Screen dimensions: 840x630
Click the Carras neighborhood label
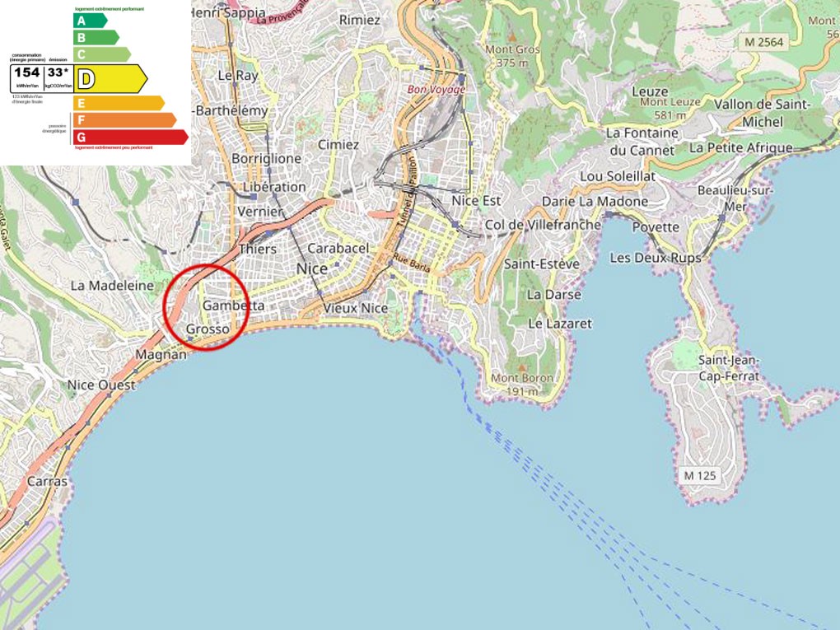click(47, 481)
